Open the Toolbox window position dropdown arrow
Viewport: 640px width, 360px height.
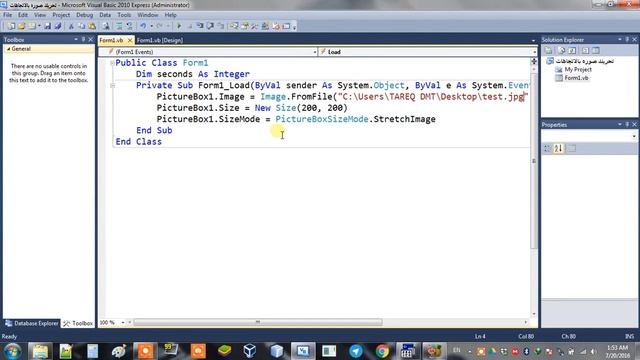(x=76, y=40)
